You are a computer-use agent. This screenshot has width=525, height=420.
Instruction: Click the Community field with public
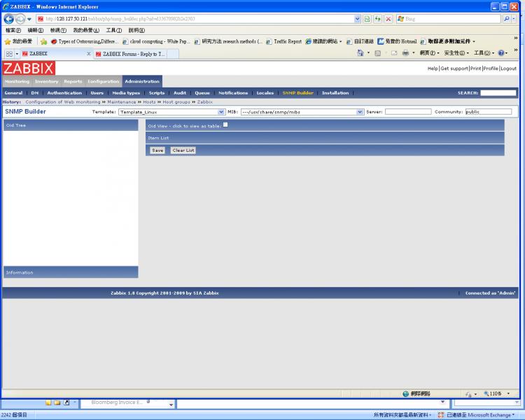click(x=489, y=111)
